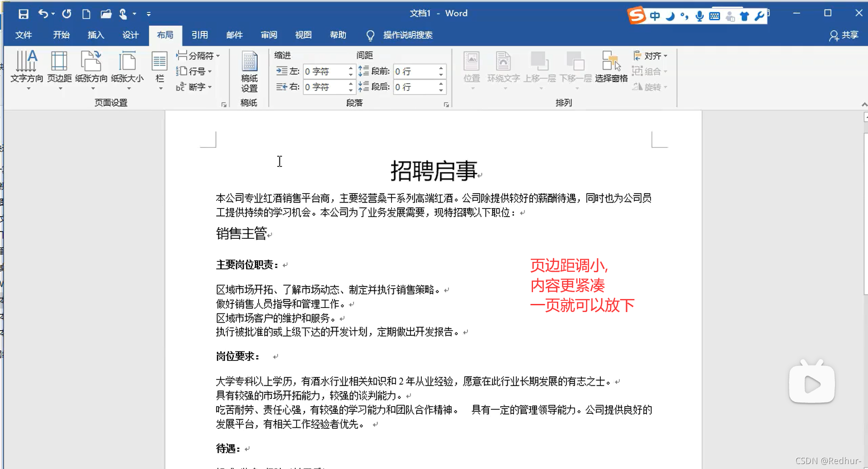This screenshot has height=469, width=868.
Task: Open 纸张大小 (Paper Size) settings
Action: [127, 70]
